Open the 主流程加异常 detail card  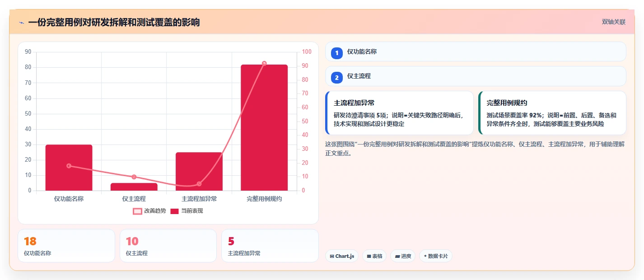(x=399, y=113)
